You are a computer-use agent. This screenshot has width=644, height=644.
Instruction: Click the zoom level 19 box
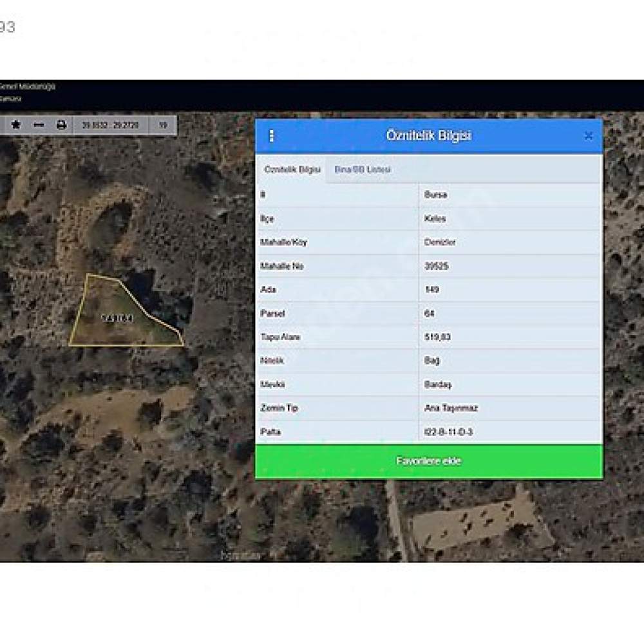tap(163, 125)
